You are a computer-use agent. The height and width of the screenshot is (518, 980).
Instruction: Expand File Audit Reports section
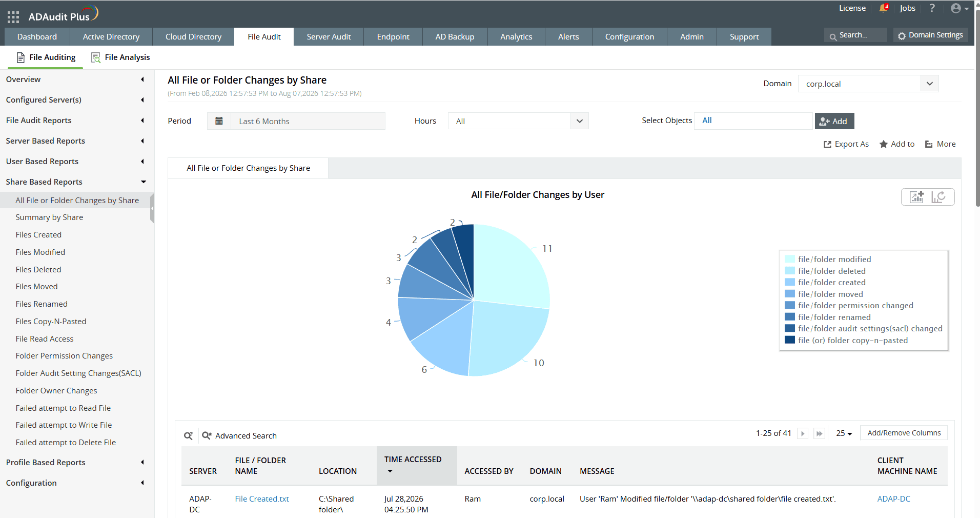point(142,121)
